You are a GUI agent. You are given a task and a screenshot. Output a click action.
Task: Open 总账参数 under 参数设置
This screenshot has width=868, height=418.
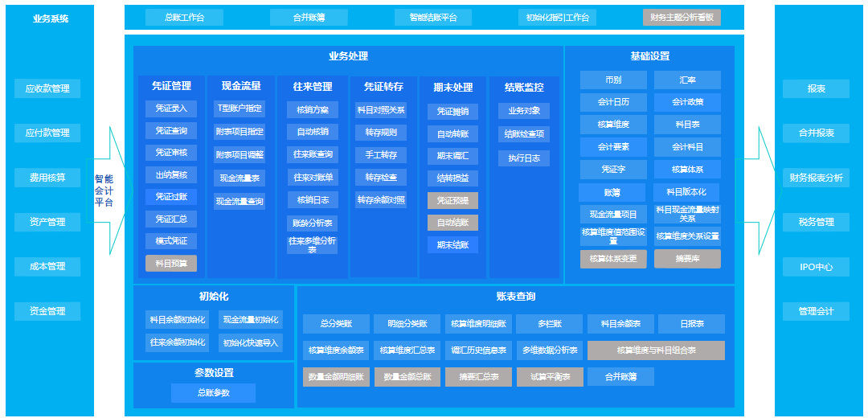213,393
